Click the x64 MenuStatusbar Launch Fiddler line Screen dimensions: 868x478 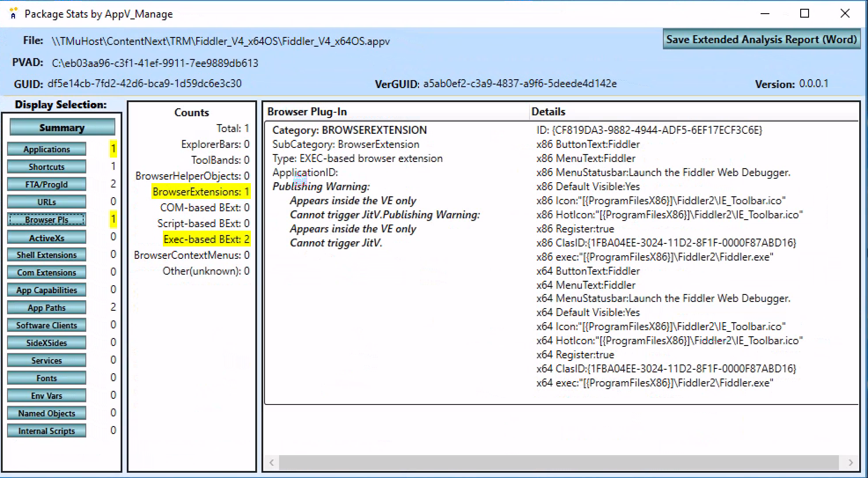pyautogui.click(x=663, y=298)
